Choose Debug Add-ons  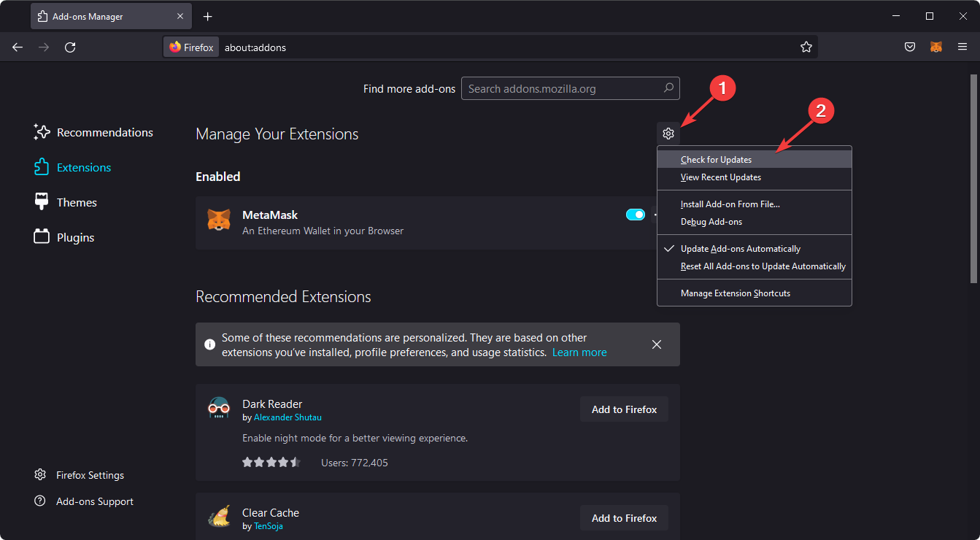[755, 222]
